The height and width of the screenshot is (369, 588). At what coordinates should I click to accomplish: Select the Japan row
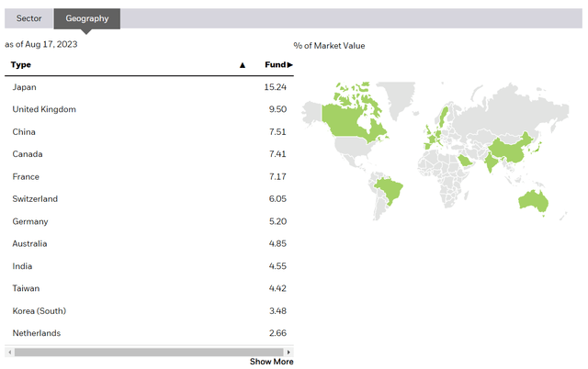[149, 87]
